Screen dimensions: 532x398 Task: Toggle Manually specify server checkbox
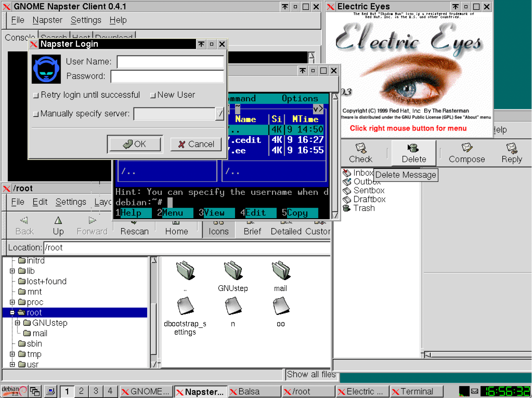tap(36, 114)
